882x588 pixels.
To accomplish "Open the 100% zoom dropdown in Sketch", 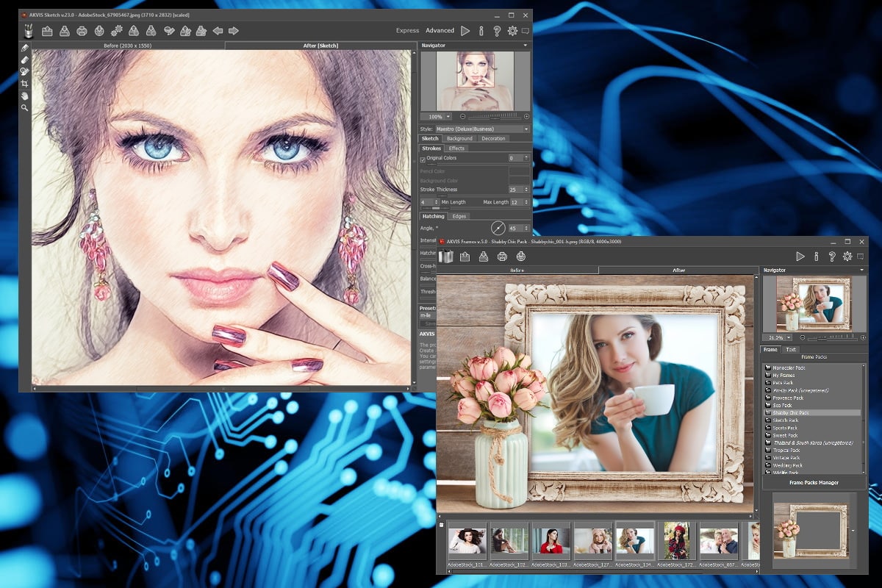I will coord(438,117).
